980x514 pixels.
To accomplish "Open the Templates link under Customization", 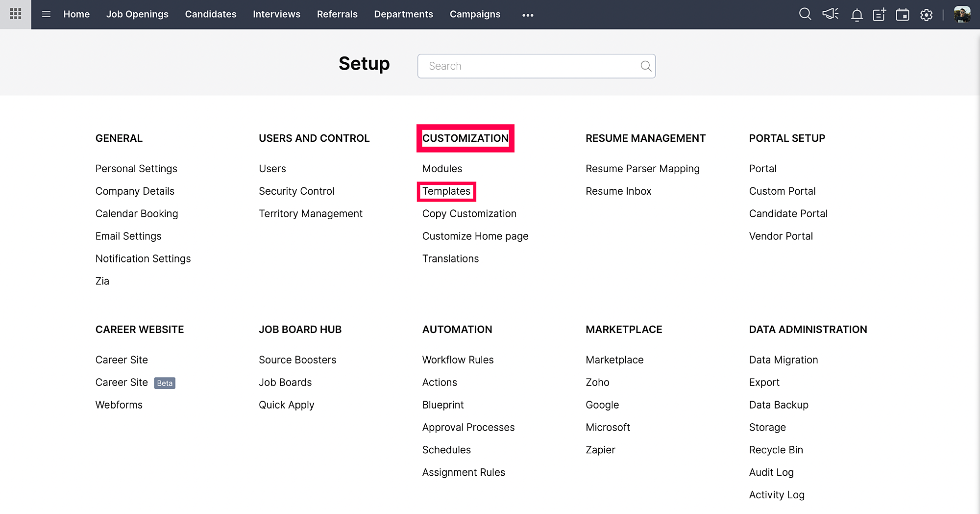I will click(446, 191).
